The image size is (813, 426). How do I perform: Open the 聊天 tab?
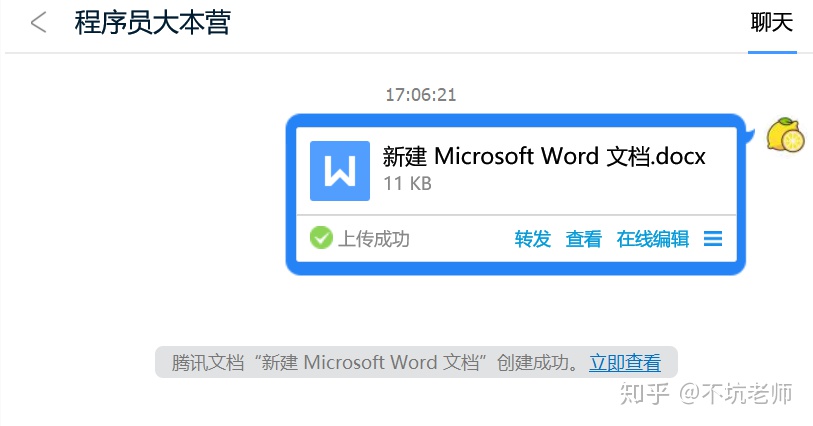[x=772, y=23]
